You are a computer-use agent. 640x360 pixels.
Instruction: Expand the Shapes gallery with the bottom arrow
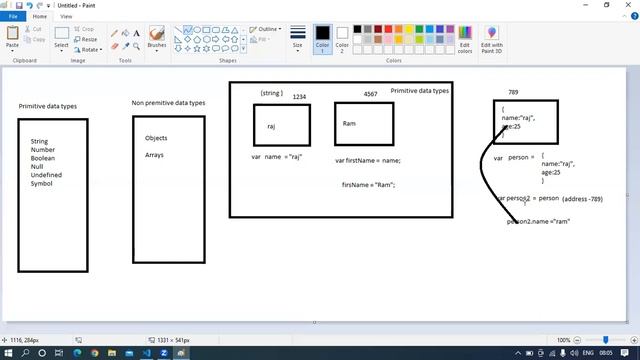(x=243, y=49)
